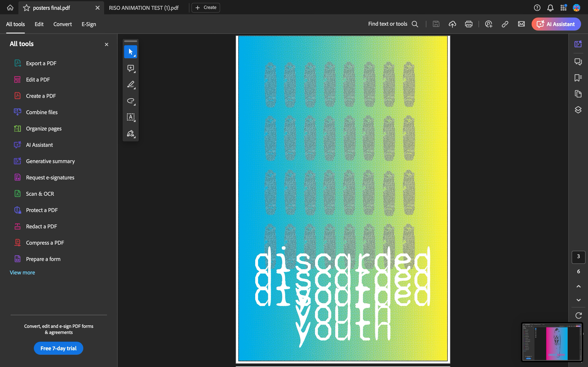The width and height of the screenshot is (588, 367).
Task: Start the Free 7-day trial
Action: point(58,348)
